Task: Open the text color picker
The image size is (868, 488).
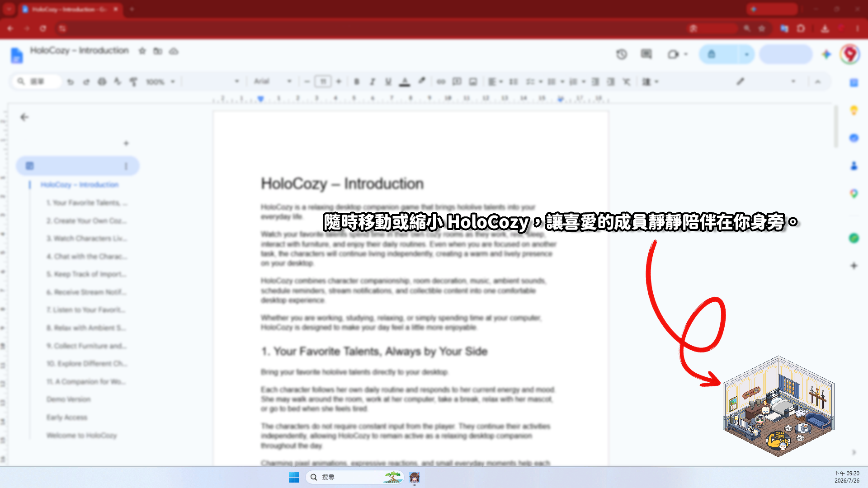Action: point(405,82)
